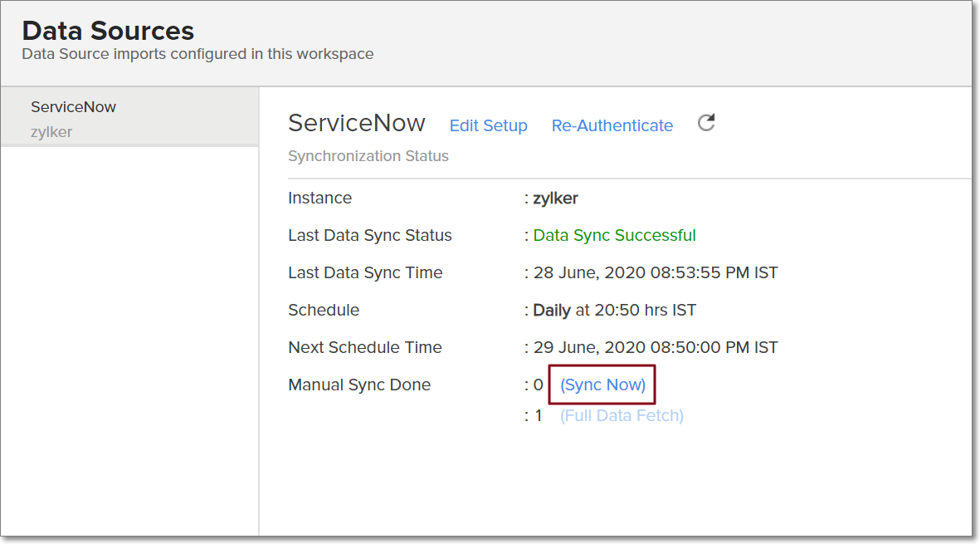Click the green Data Sync Successful status
Screen dimensions: 980x544
[614, 235]
